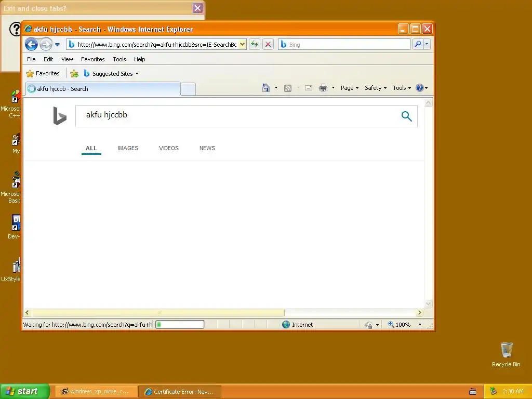Expand the address bar autocomplete dropdown
The height and width of the screenshot is (399, 532).
[x=242, y=44]
